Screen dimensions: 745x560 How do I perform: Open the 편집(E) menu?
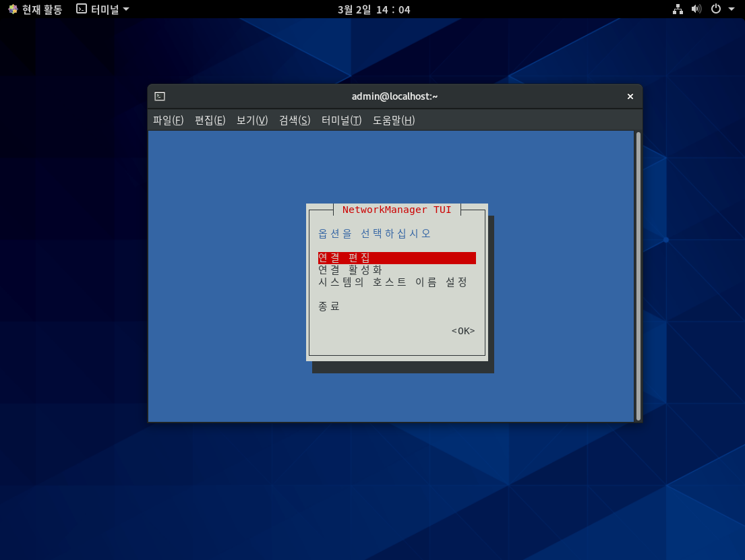[x=210, y=121]
